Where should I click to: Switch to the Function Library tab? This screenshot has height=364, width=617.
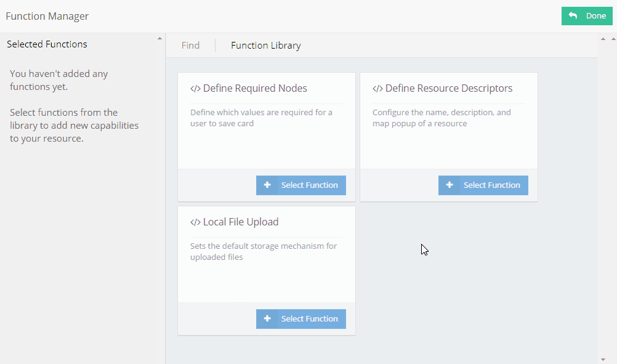click(x=266, y=46)
